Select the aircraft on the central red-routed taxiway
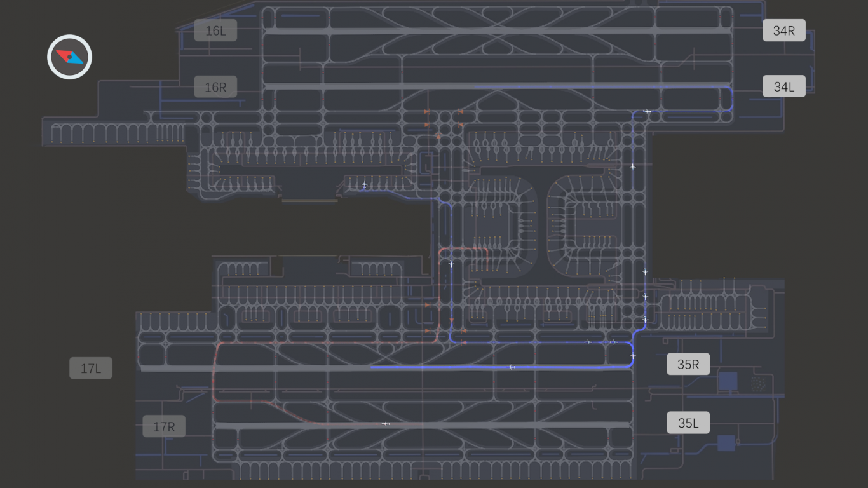The height and width of the screenshot is (488, 868). point(451,264)
